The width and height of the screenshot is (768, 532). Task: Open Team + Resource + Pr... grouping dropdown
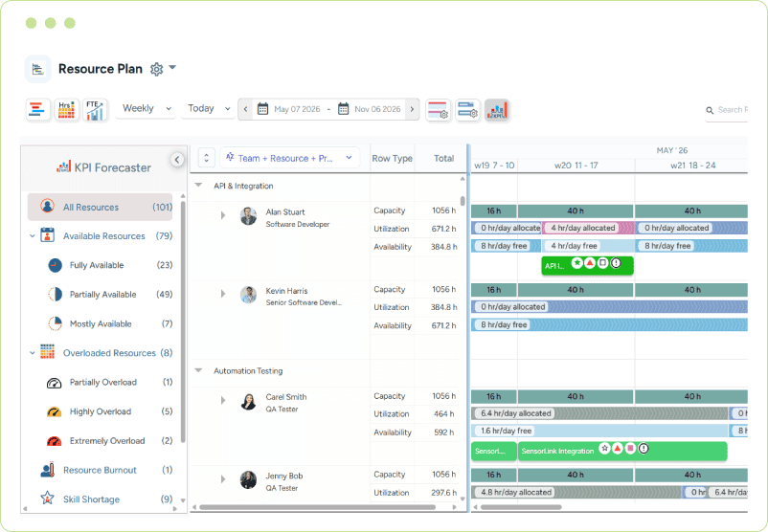pyautogui.click(x=289, y=158)
